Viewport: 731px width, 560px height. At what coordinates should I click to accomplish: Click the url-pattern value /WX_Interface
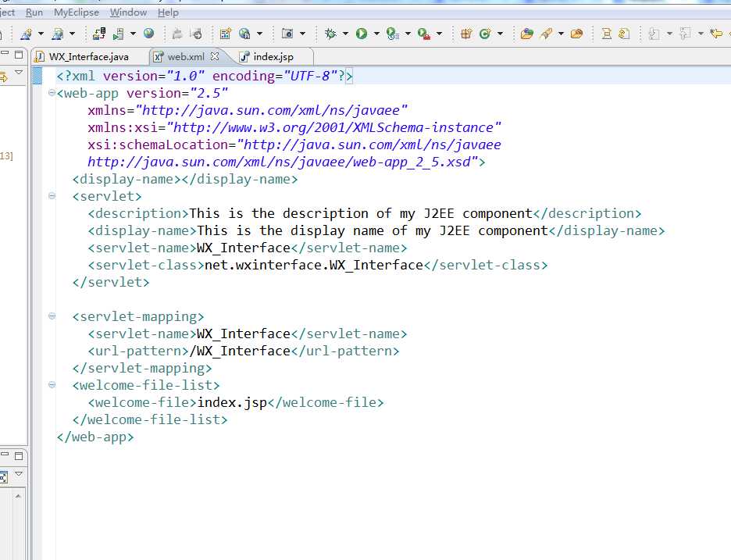click(x=240, y=351)
